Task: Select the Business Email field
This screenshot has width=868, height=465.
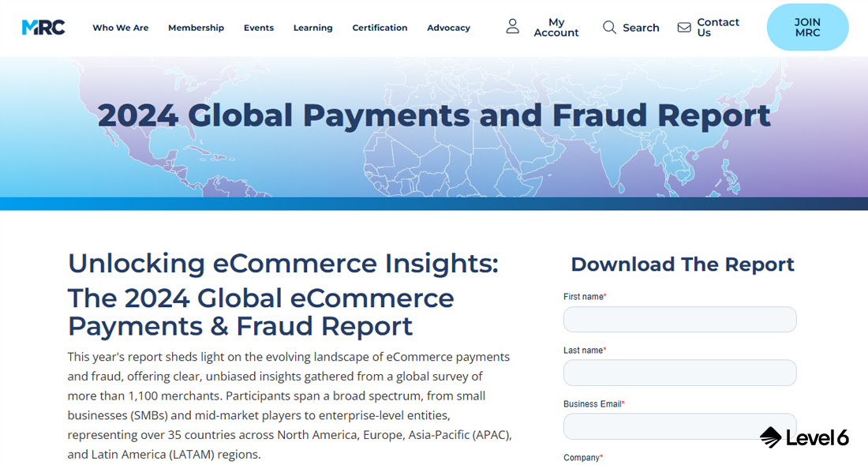Action: [679, 426]
